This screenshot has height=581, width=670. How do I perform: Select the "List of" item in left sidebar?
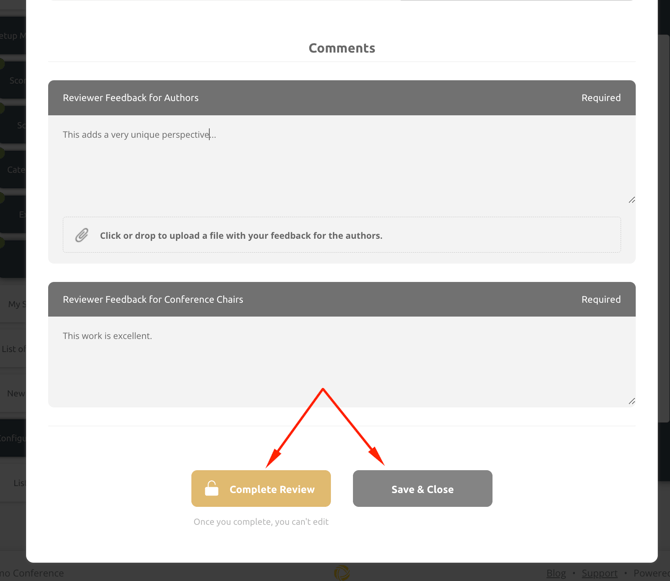pos(13,349)
